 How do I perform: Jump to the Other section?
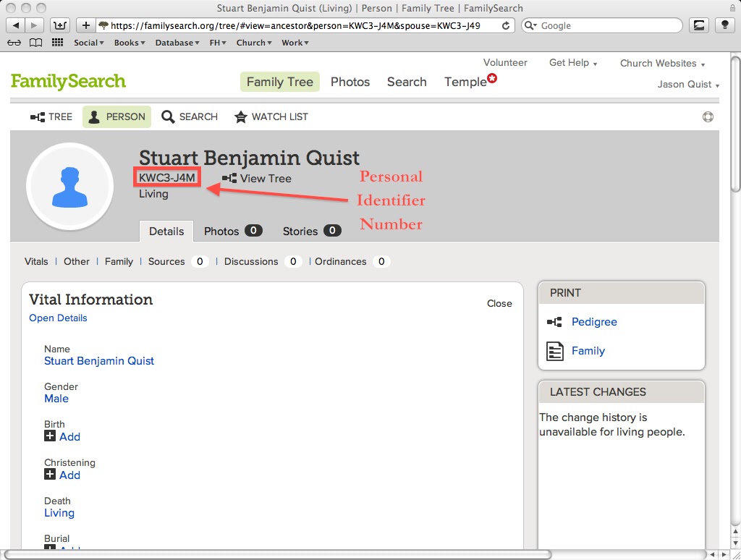(77, 261)
